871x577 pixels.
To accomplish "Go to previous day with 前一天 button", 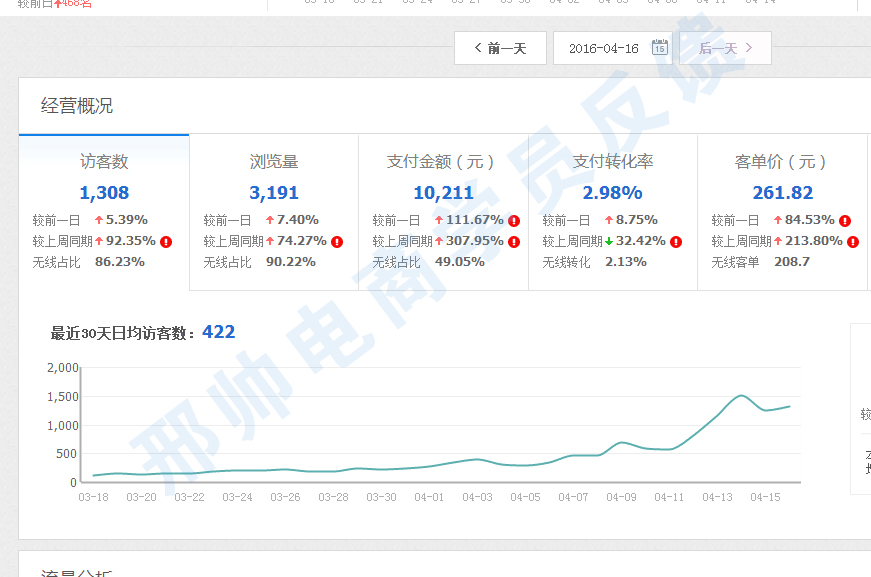I will (500, 48).
